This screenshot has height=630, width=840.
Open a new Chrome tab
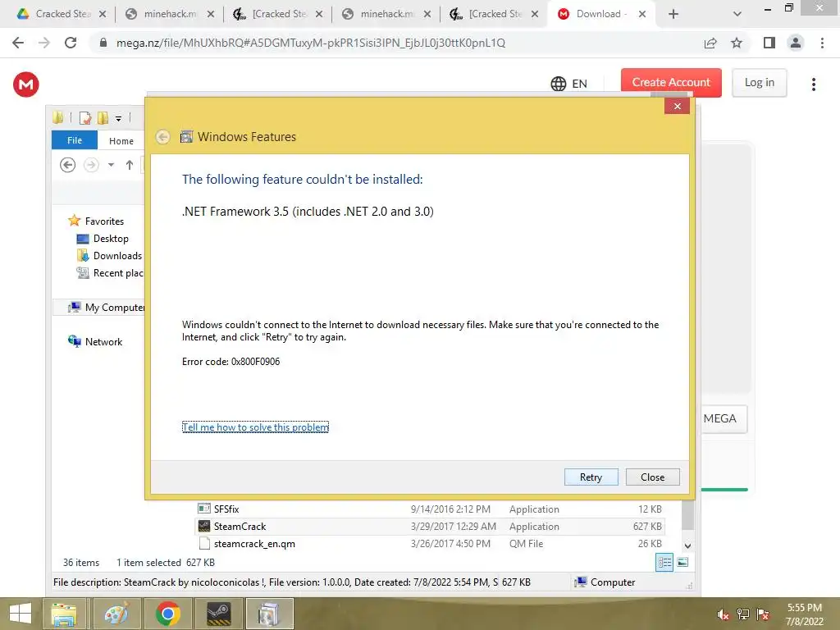click(673, 15)
